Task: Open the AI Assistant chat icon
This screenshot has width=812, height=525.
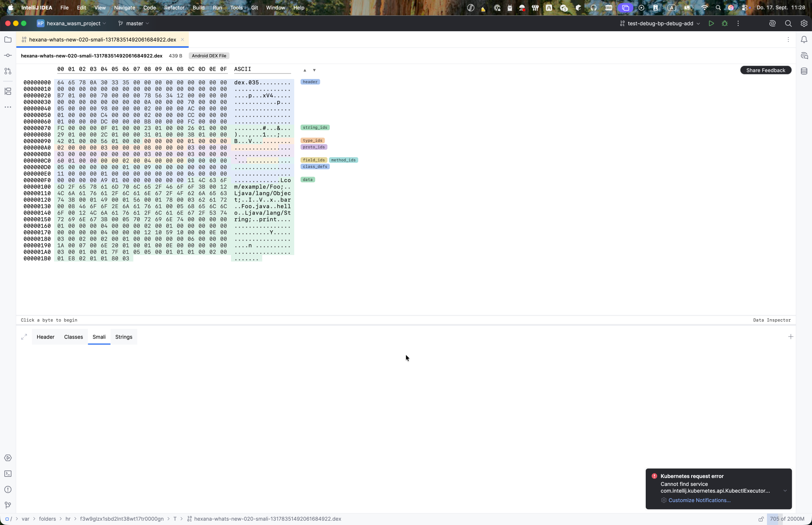Action: click(x=804, y=55)
